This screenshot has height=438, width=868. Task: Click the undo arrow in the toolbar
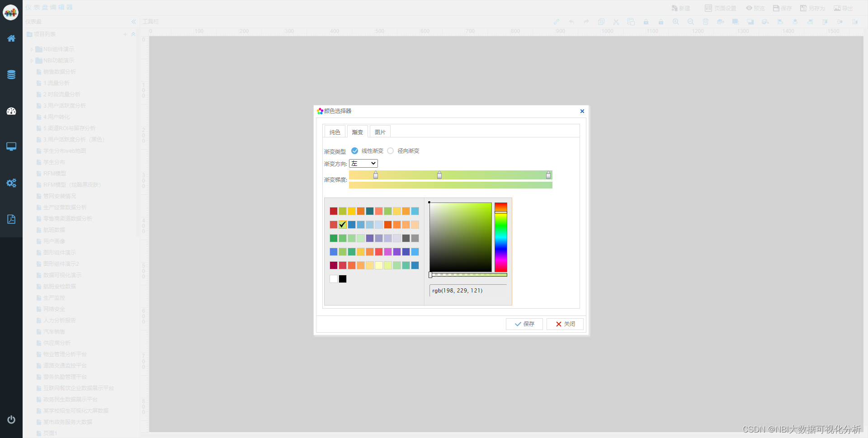pos(571,22)
